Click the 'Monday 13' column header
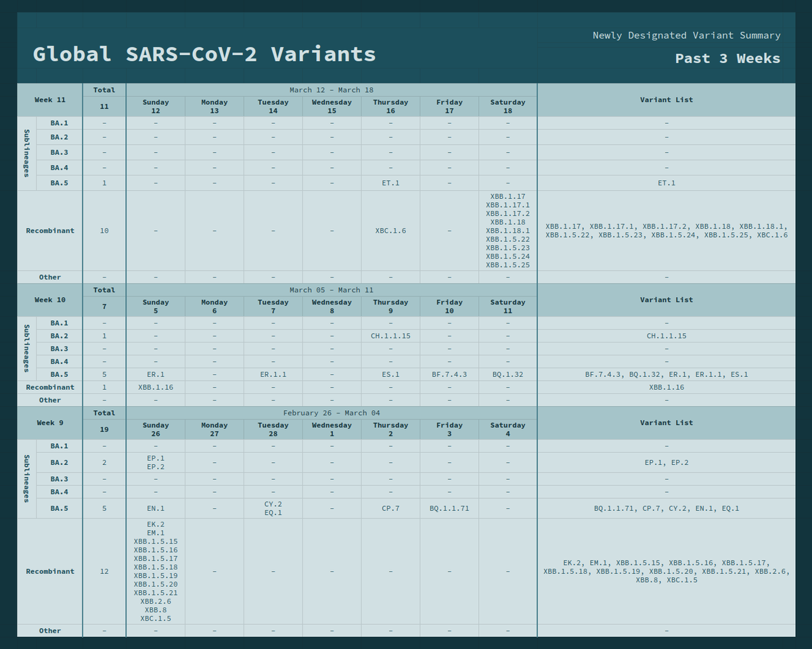The width and height of the screenshot is (812, 649). (x=215, y=106)
